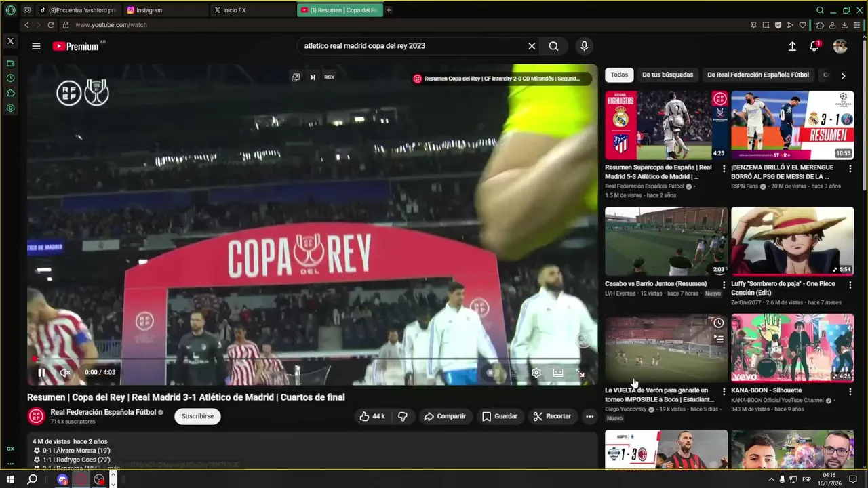The width and height of the screenshot is (868, 488).
Task: Open the Easy setup menu icon
Action: (857, 25)
